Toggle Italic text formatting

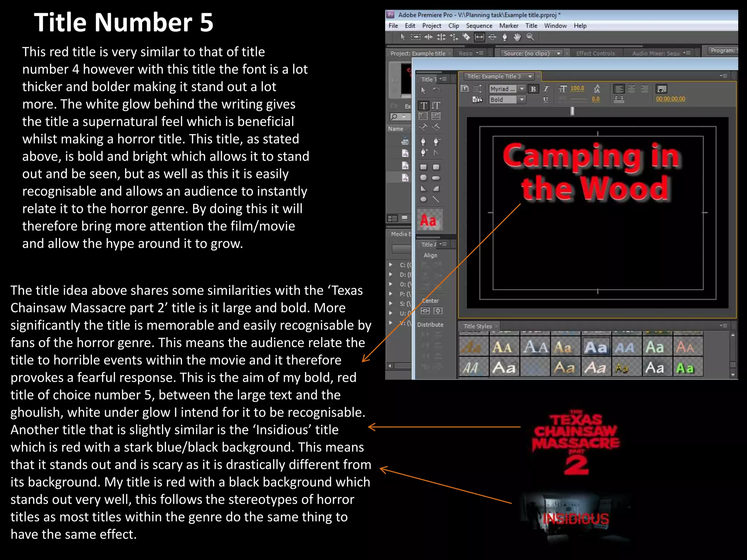tap(546, 89)
